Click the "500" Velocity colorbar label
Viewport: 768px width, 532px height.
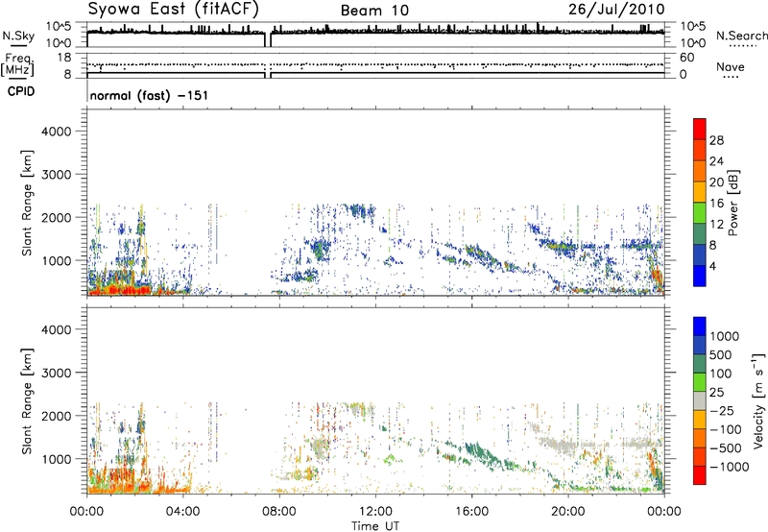click(x=720, y=355)
